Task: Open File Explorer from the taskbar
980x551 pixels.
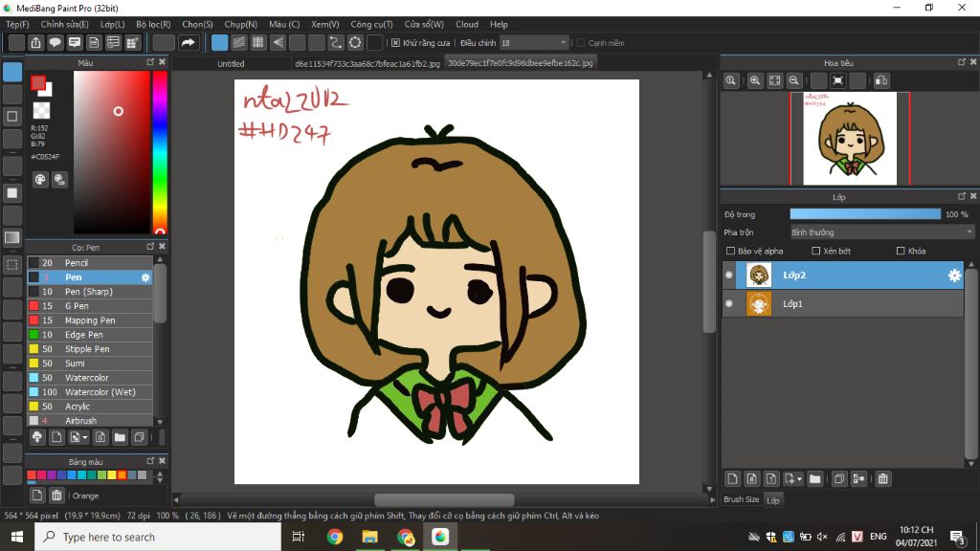Action: [x=370, y=538]
